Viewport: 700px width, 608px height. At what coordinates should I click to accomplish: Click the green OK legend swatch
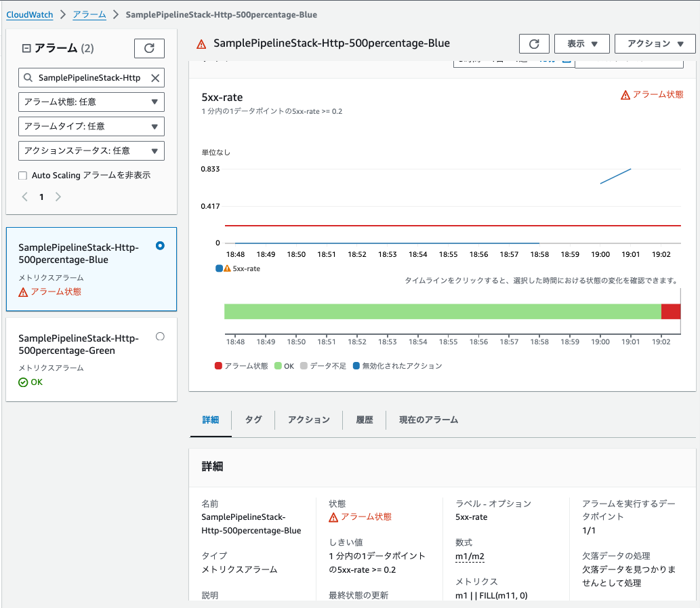(278, 366)
